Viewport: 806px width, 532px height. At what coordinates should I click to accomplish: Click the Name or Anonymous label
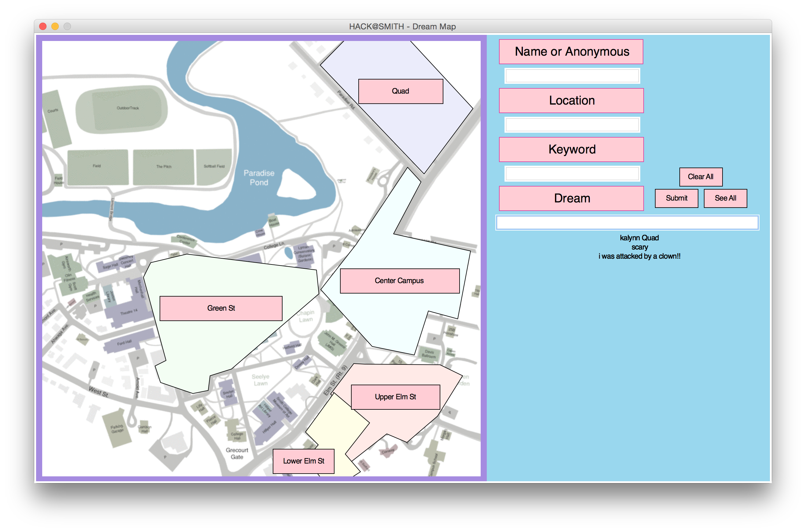pyautogui.click(x=571, y=52)
